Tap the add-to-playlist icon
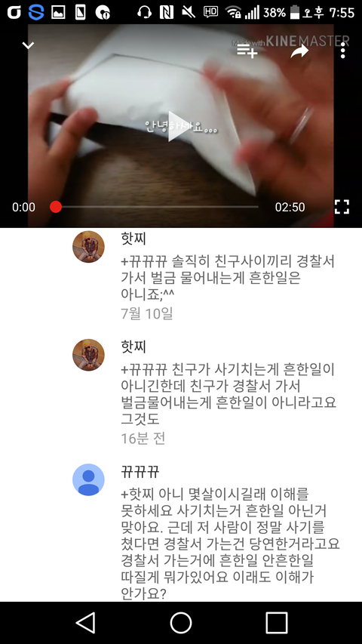362x644 pixels. click(x=247, y=51)
